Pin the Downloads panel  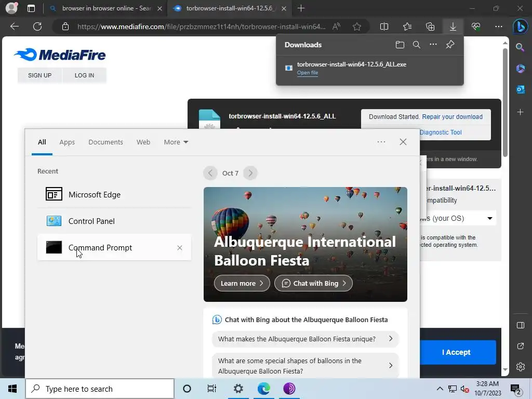pyautogui.click(x=450, y=45)
